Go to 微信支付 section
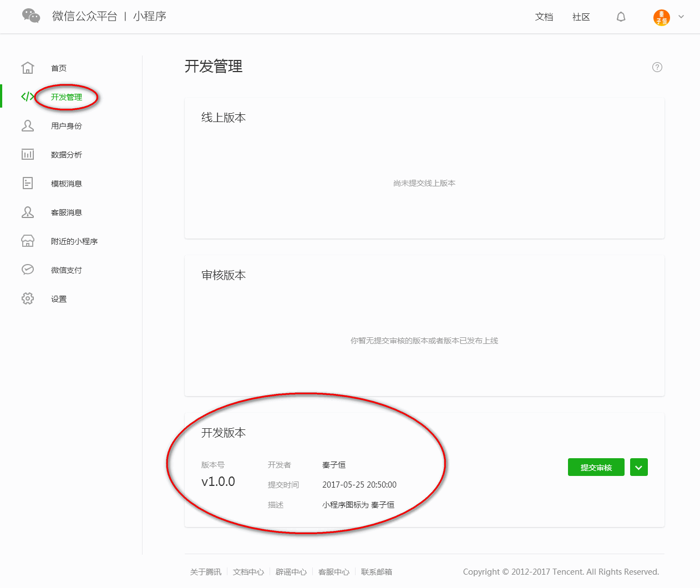 pyautogui.click(x=67, y=270)
